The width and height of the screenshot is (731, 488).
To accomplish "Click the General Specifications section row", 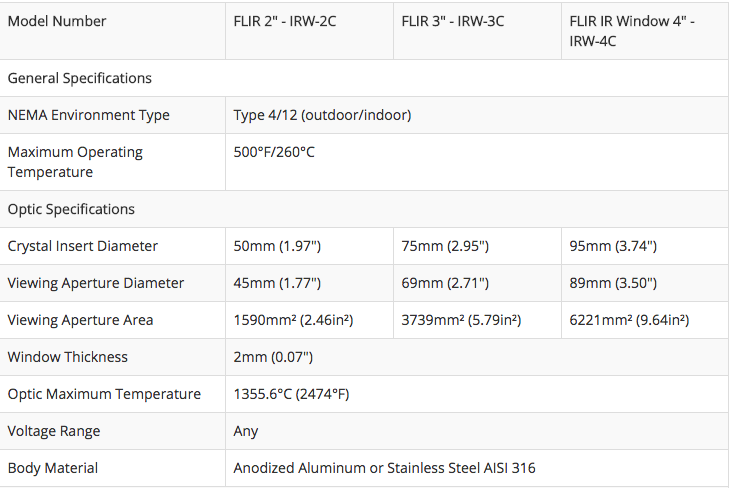I will (364, 78).
